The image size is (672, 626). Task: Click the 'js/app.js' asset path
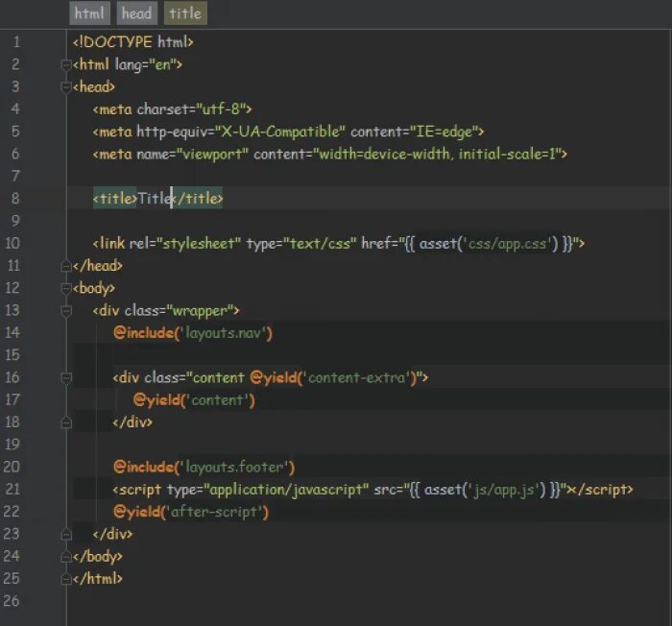pos(504,490)
